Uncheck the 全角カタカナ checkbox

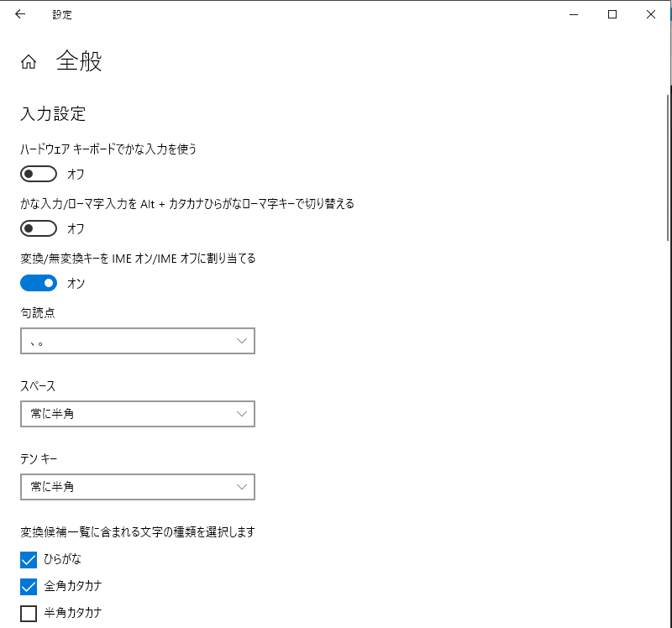pyautogui.click(x=29, y=587)
